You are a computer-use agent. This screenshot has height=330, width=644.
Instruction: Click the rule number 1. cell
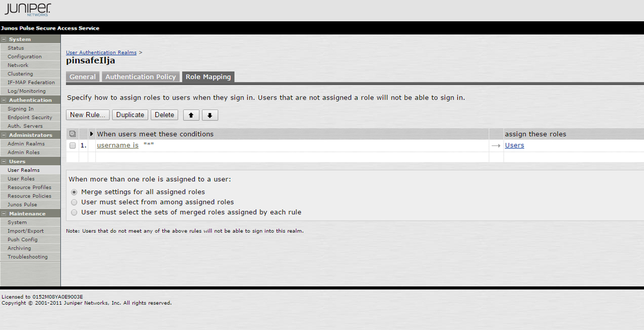point(83,145)
